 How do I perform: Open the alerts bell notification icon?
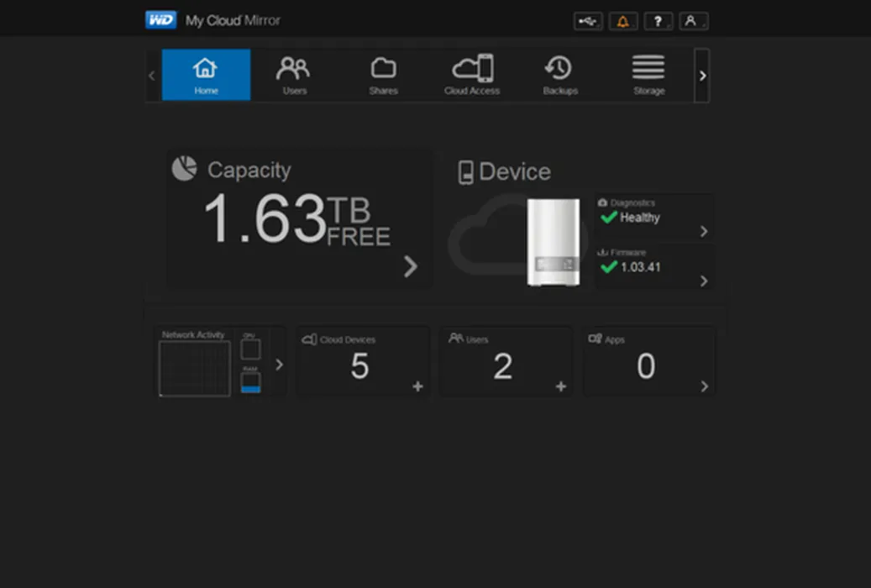622,22
